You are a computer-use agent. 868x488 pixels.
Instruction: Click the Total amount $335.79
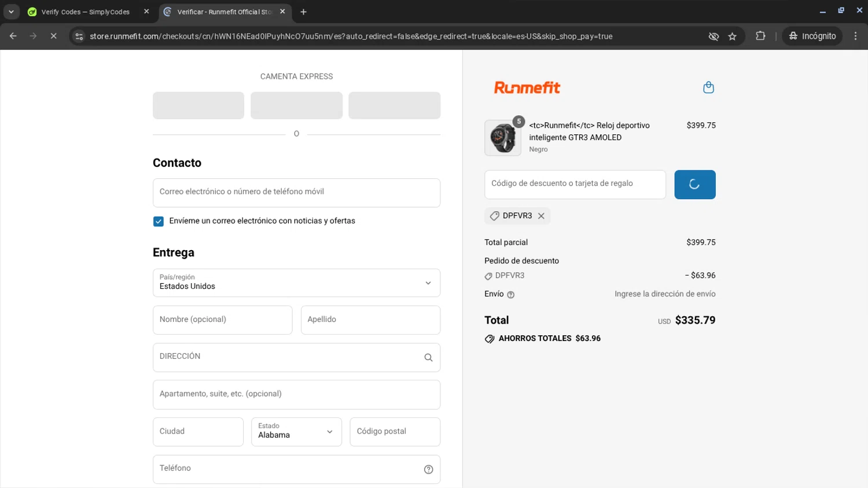[695, 320]
